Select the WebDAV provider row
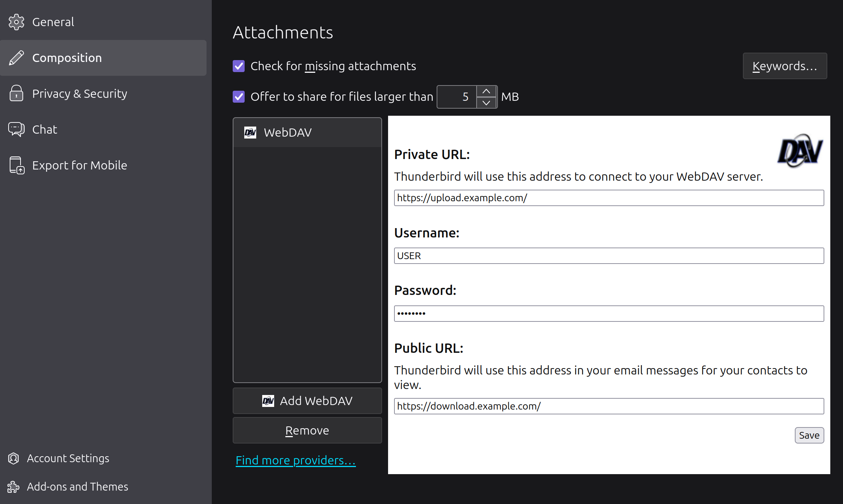Image resolution: width=843 pixels, height=504 pixels. (307, 133)
